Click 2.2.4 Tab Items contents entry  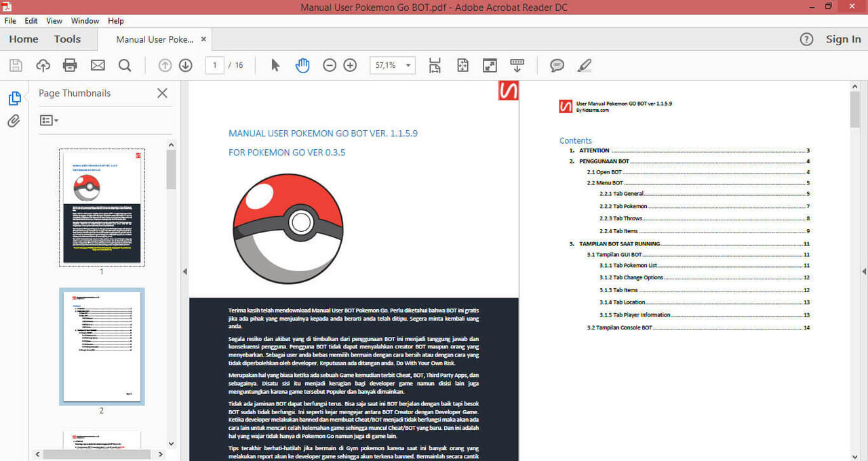pyautogui.click(x=705, y=231)
